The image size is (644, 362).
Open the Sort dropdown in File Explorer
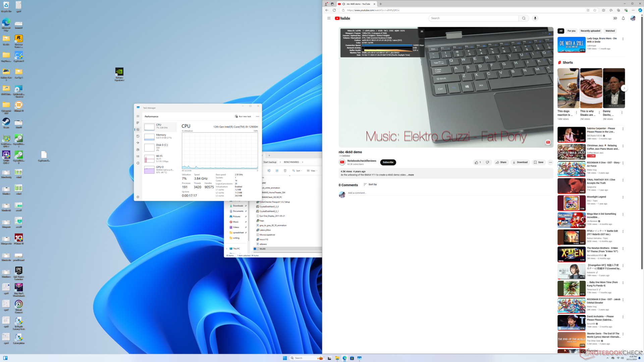pyautogui.click(x=297, y=171)
